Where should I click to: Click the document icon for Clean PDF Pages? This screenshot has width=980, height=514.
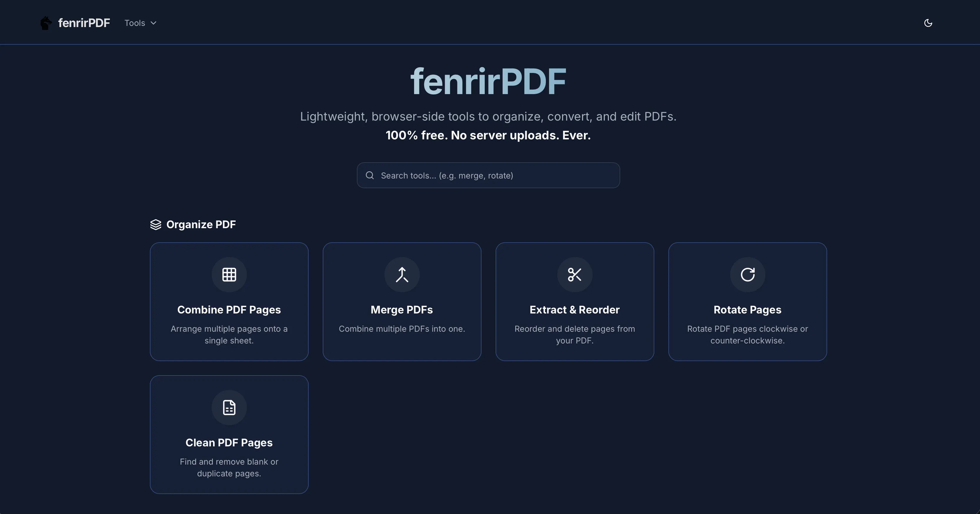tap(229, 408)
